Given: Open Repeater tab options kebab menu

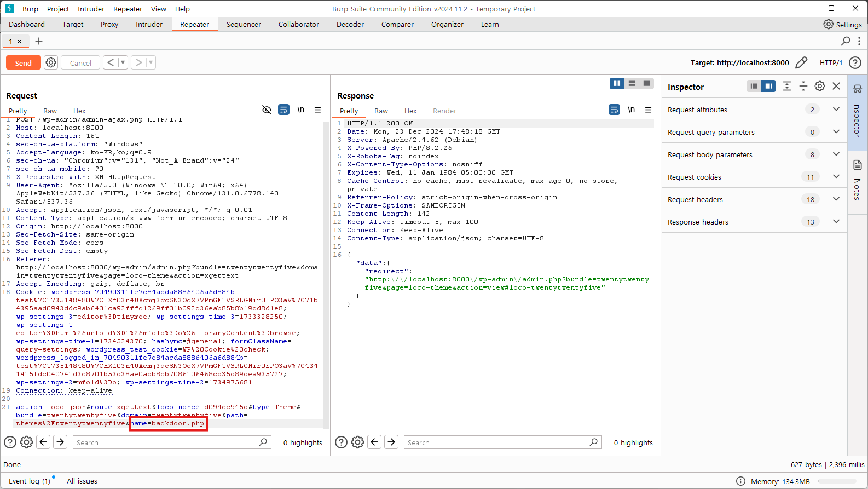Looking at the screenshot, I should 859,41.
